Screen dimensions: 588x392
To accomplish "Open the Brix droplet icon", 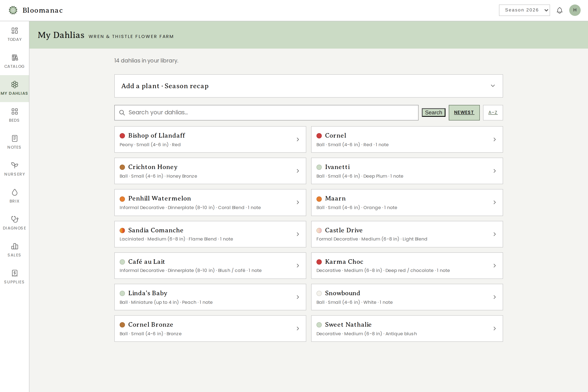I will click(x=14, y=192).
